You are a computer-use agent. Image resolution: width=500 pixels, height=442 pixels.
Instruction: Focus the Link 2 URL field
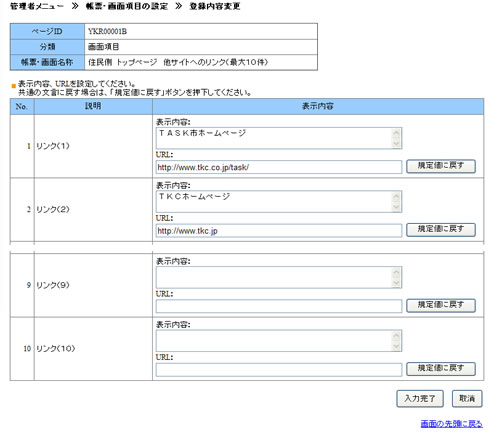[x=279, y=231]
